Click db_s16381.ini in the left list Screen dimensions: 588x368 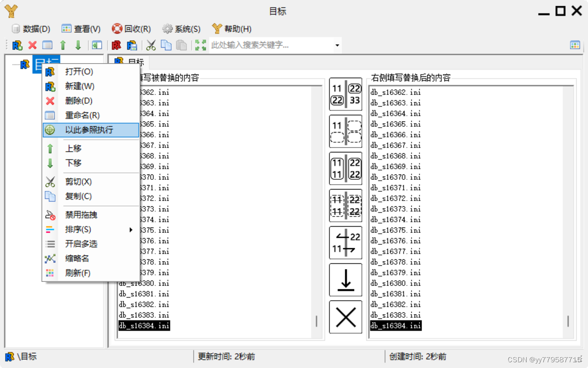pyautogui.click(x=144, y=294)
